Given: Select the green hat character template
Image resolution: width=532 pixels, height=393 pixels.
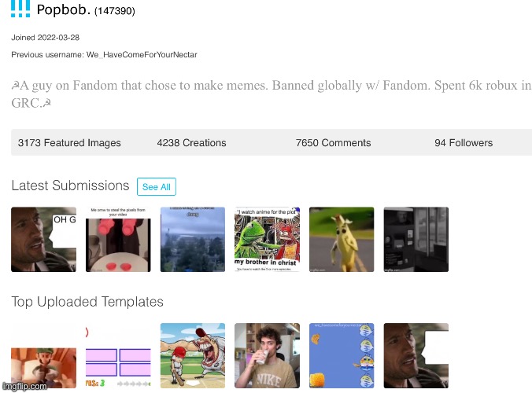Looking at the screenshot, I should (43, 355).
